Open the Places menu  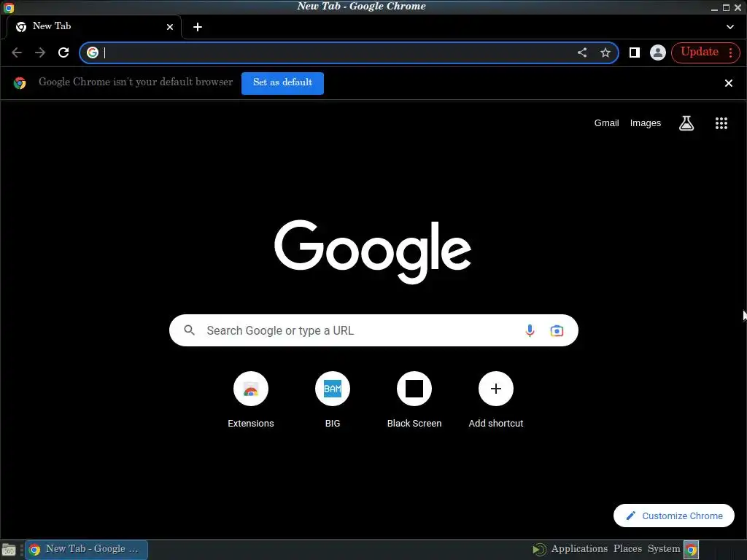[627, 548]
